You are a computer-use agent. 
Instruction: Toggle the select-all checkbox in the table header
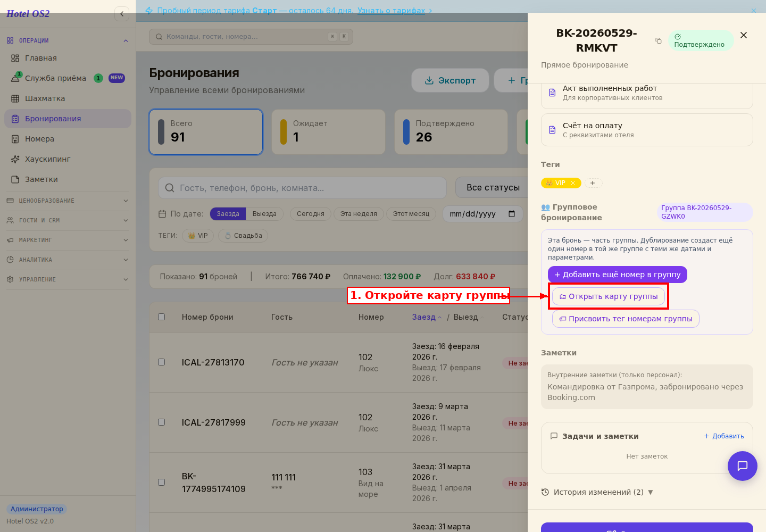pos(162,317)
